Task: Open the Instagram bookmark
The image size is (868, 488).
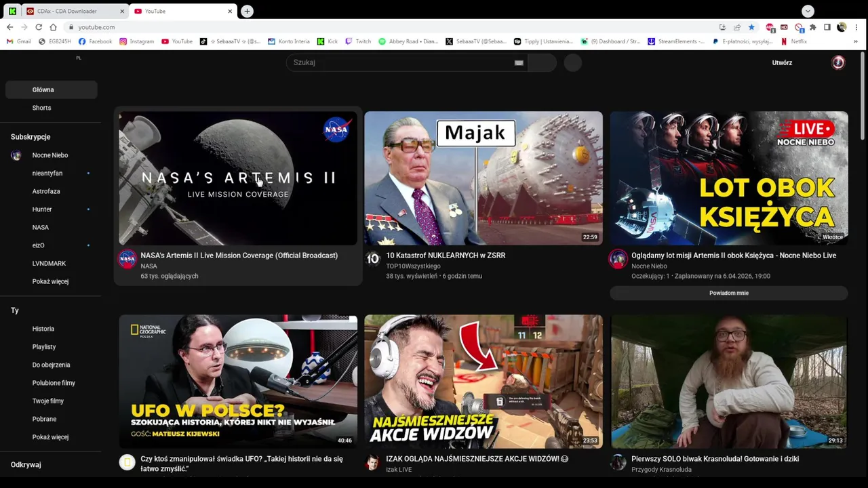Action: (x=137, y=41)
